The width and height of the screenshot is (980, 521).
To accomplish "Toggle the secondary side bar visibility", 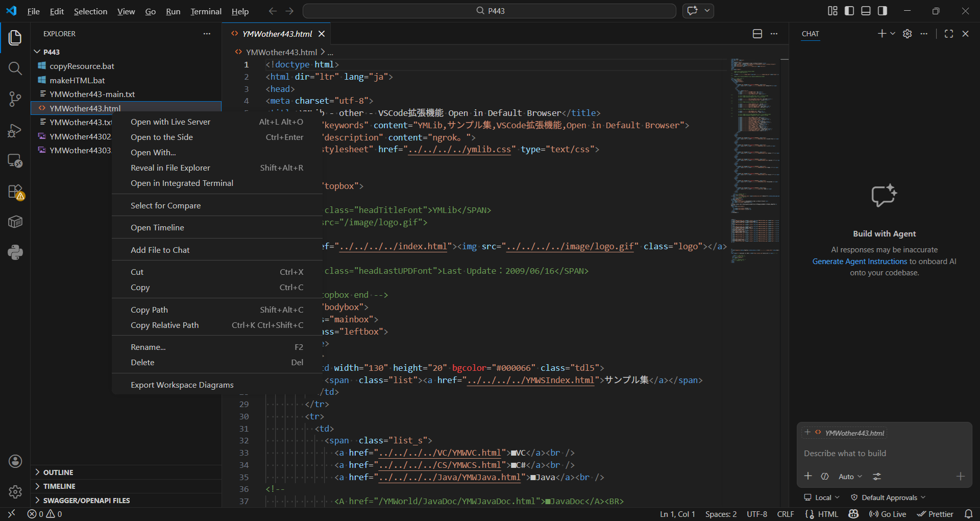I will 883,11.
